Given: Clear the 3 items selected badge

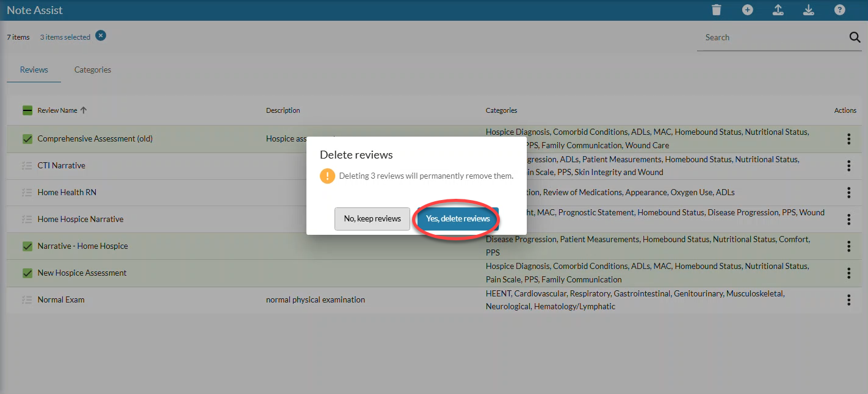Looking at the screenshot, I should [99, 35].
